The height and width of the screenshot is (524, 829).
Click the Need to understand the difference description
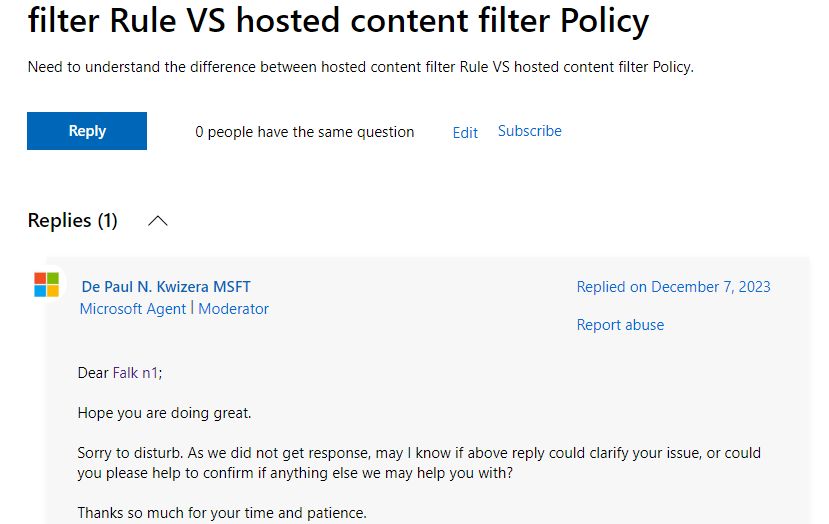coord(361,67)
